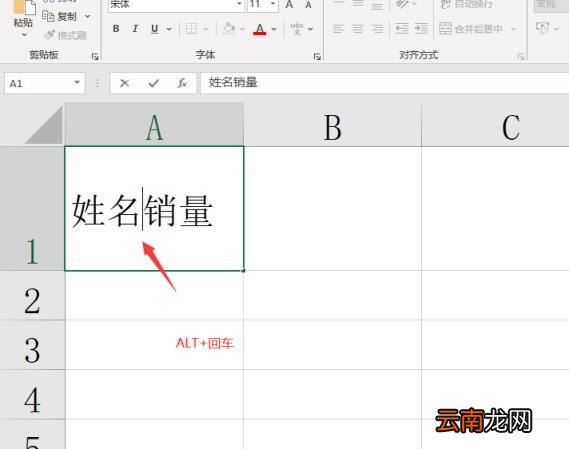The image size is (569, 449).
Task: Expand the Merge and Center dropdown arrow
Action: pyautogui.click(x=513, y=29)
